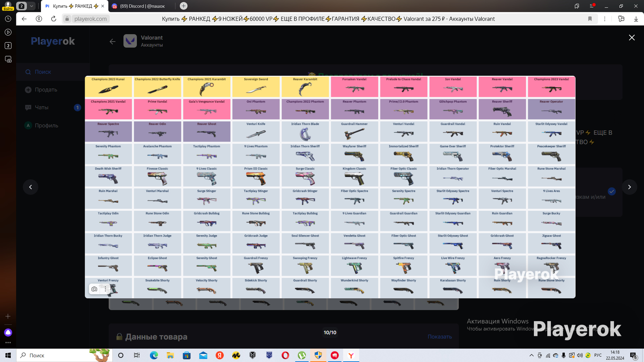Viewport: 644px width, 362px height.
Task: Open the bookmarks panel in title bar
Action: 577,6
